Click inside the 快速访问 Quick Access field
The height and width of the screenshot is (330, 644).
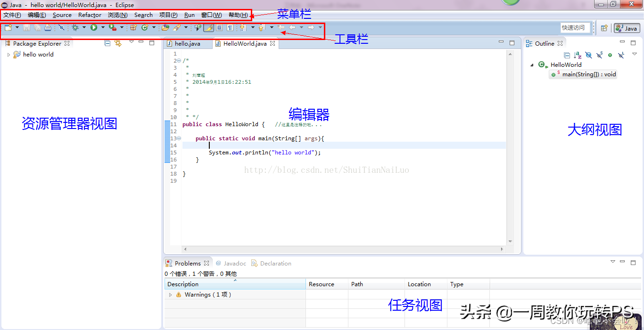click(575, 27)
